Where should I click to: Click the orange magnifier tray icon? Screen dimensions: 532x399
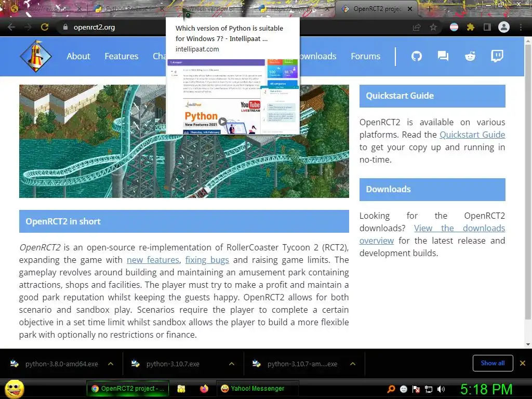[x=391, y=389]
